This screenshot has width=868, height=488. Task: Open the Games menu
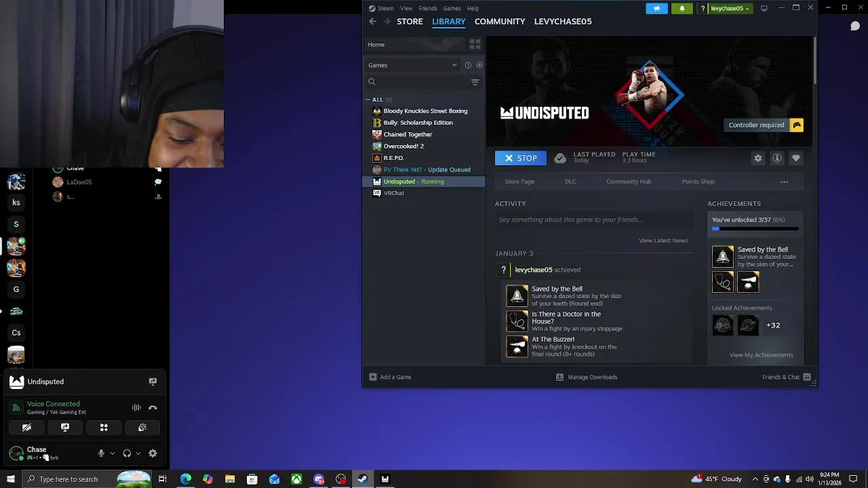coord(452,8)
